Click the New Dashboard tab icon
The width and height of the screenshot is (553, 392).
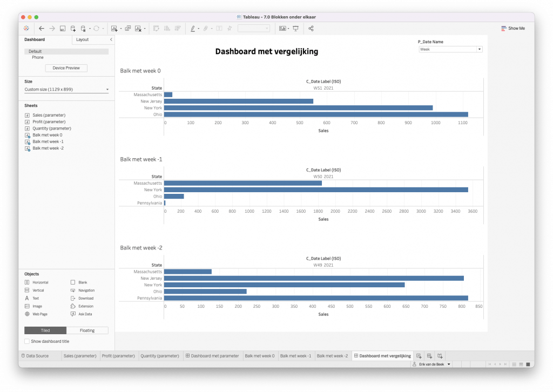pyautogui.click(x=429, y=356)
